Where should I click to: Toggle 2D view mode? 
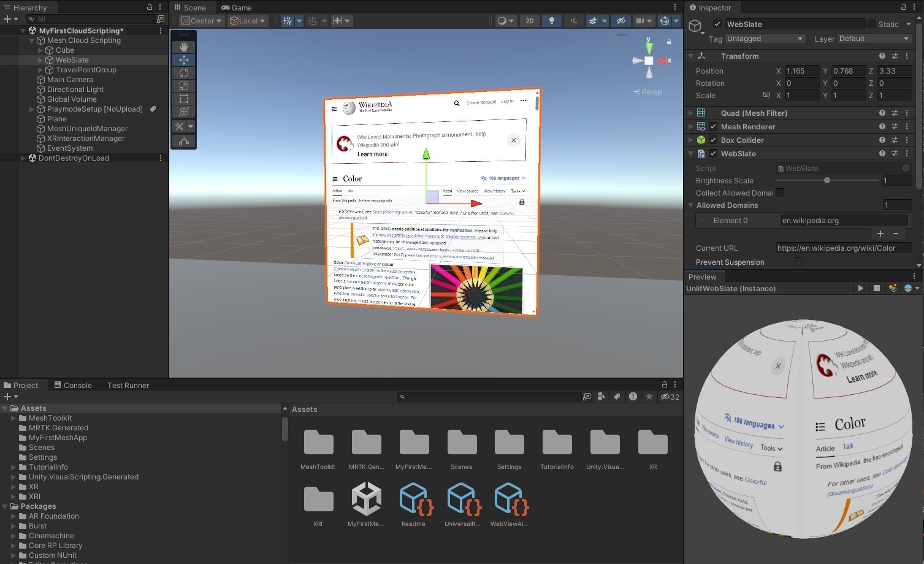[530, 21]
